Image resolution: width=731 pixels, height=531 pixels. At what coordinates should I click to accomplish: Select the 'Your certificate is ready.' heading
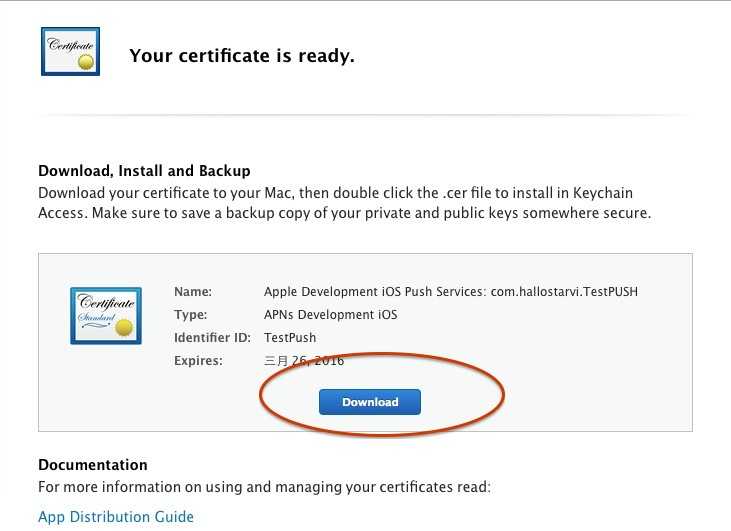click(x=242, y=55)
